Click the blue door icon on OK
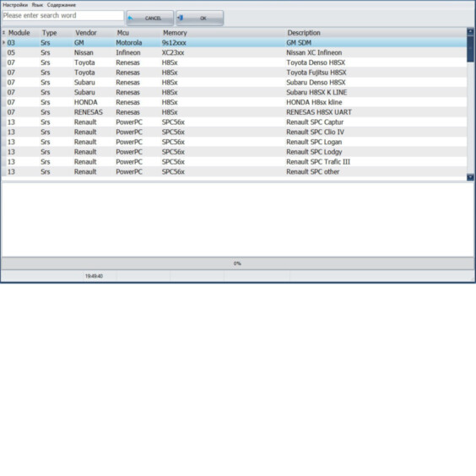476x476 pixels. (180, 18)
